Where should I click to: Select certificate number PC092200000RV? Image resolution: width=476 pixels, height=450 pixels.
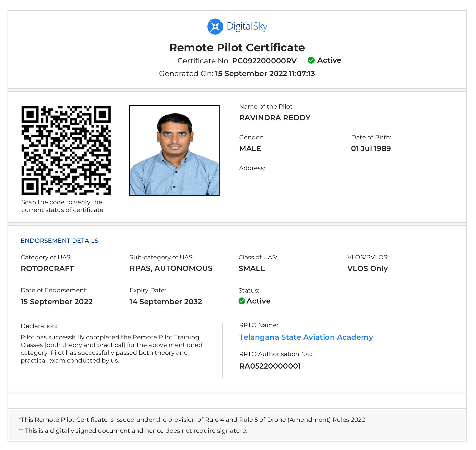pos(264,61)
